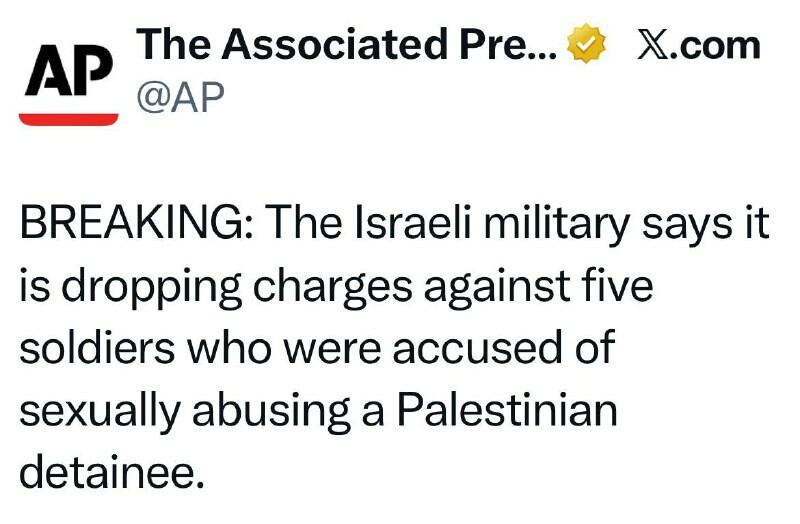
Task: Click the red bar under the AP logo
Action: tap(69, 118)
